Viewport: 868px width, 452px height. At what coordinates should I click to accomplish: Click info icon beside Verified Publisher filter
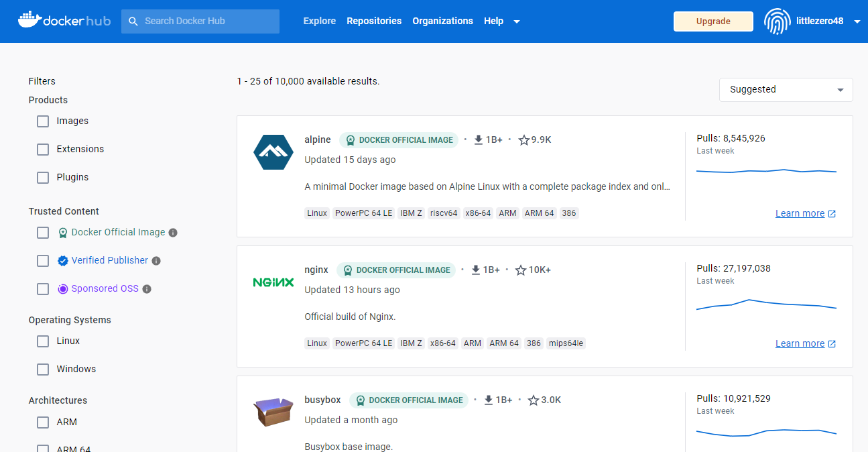point(156,261)
